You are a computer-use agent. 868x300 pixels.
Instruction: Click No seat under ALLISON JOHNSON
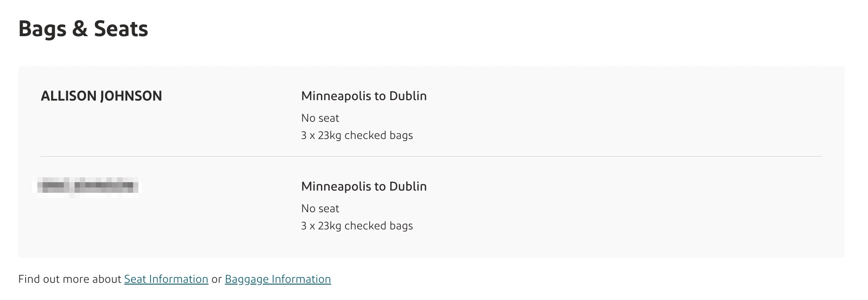320,118
